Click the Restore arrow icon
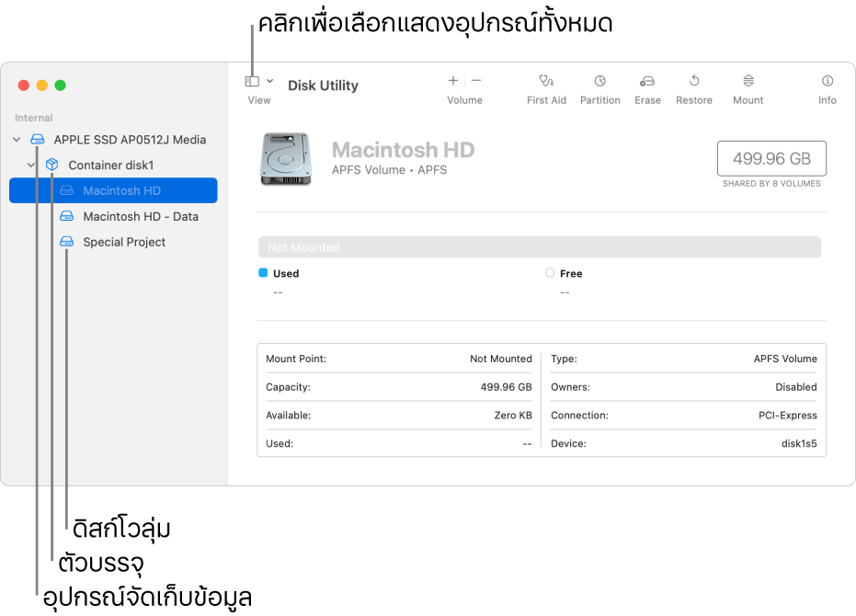The width and height of the screenshot is (856, 616). 694,81
